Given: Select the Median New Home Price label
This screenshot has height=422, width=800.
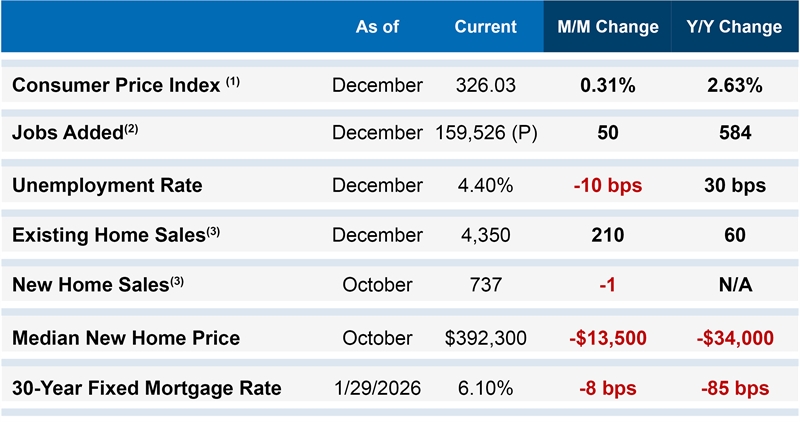Looking at the screenshot, I should pos(126,338).
